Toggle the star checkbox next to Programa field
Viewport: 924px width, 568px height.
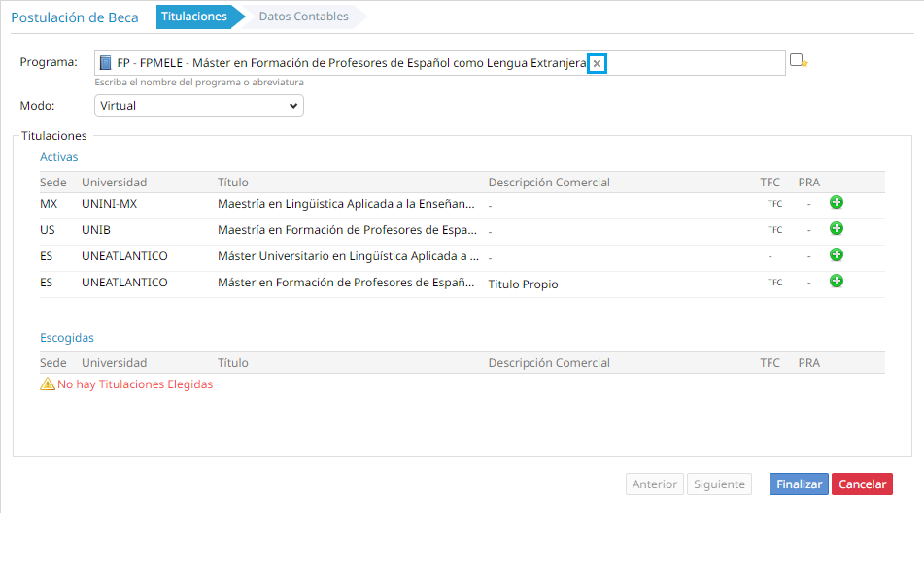click(797, 60)
